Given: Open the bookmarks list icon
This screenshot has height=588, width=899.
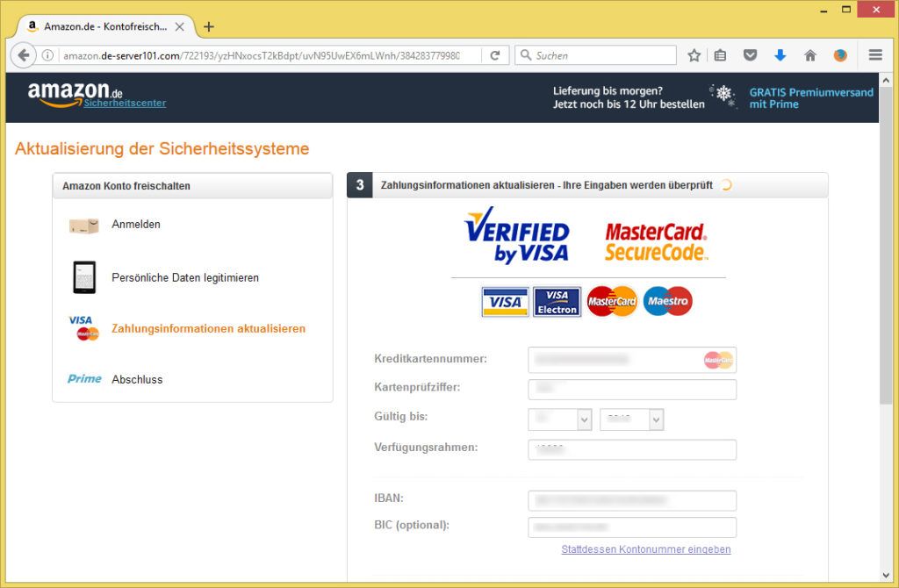Looking at the screenshot, I should click(x=721, y=55).
